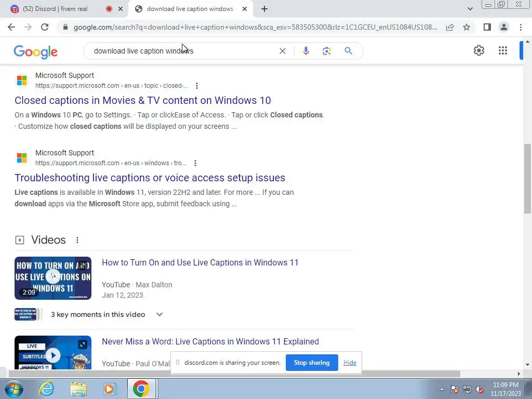
Task: Clear the Google search box
Action: pos(282,51)
